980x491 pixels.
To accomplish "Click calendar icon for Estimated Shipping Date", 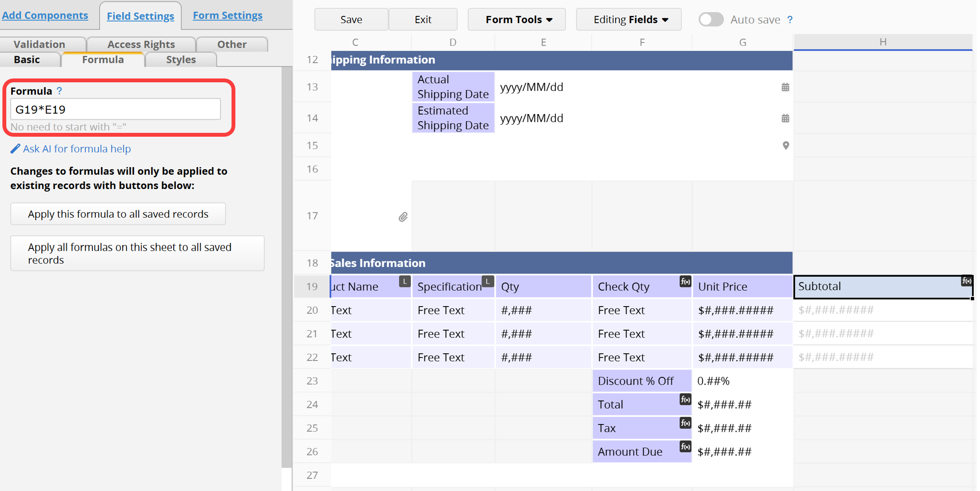I will pyautogui.click(x=785, y=118).
